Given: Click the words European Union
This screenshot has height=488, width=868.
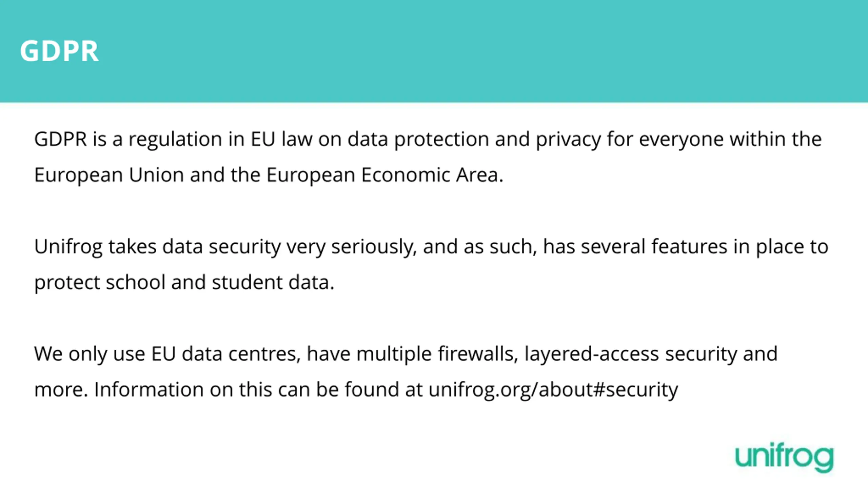Looking at the screenshot, I should pyautogui.click(x=109, y=175).
